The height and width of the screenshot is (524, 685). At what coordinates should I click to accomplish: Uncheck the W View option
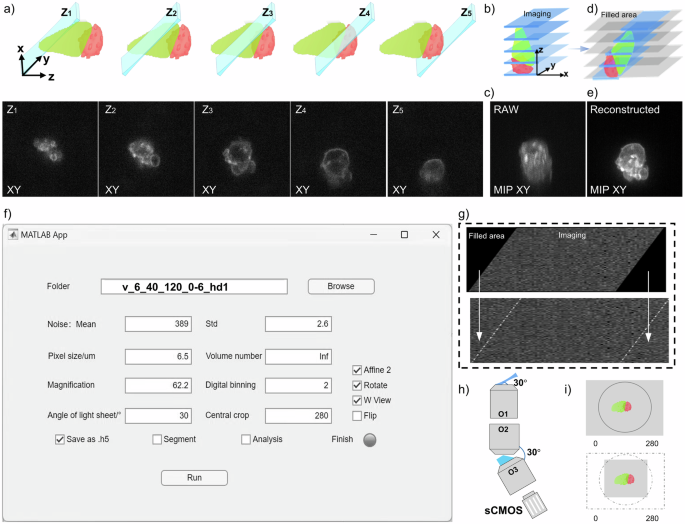[x=357, y=400]
